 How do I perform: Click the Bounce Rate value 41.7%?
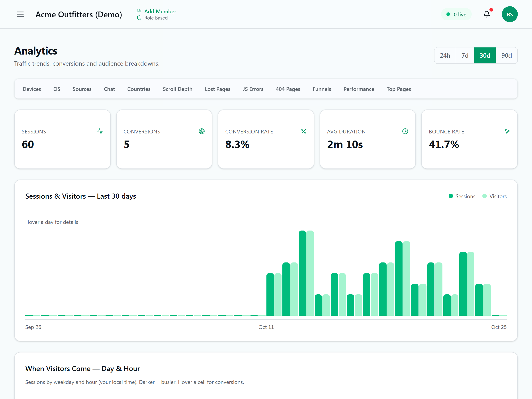(444, 145)
